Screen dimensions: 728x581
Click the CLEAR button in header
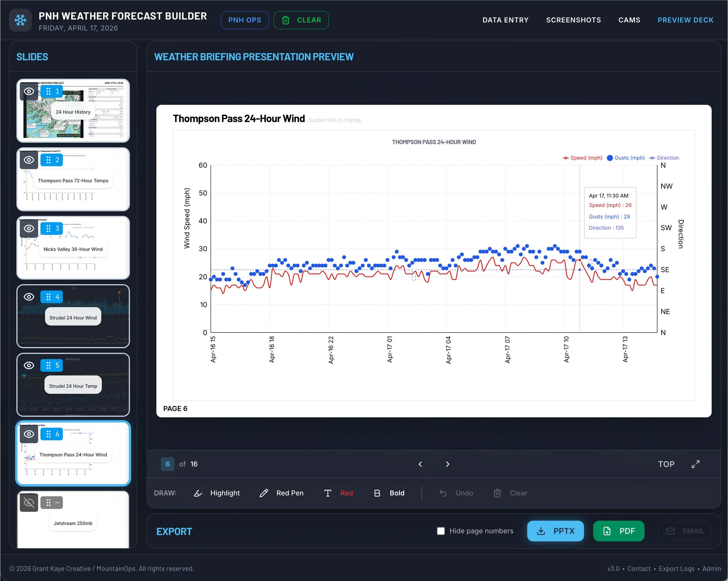click(301, 20)
